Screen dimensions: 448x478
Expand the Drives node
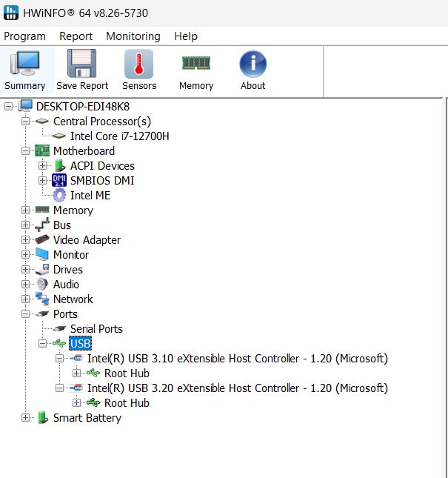click(x=26, y=270)
